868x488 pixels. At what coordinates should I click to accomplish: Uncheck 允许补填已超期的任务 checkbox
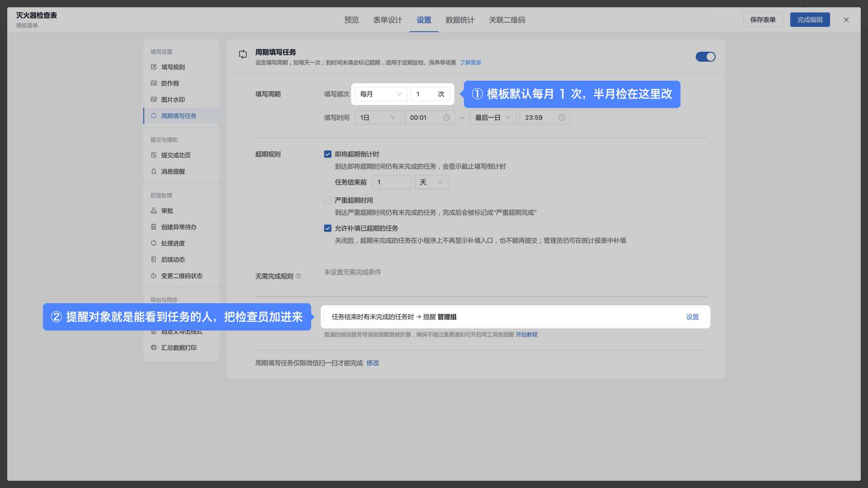[328, 229]
